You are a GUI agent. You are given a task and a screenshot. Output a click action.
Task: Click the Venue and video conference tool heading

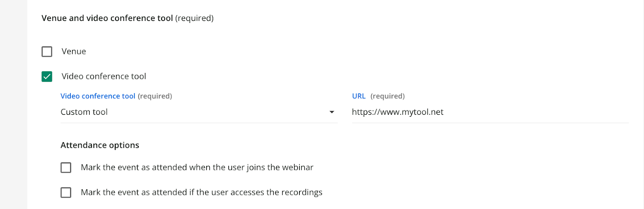click(x=107, y=18)
